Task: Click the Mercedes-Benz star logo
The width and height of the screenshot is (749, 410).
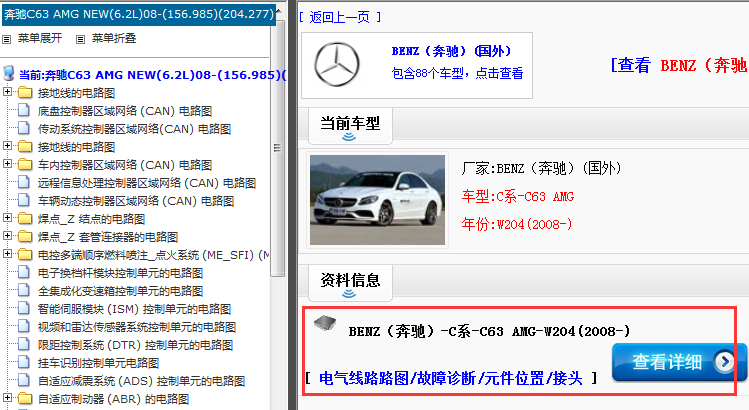Action: [337, 65]
